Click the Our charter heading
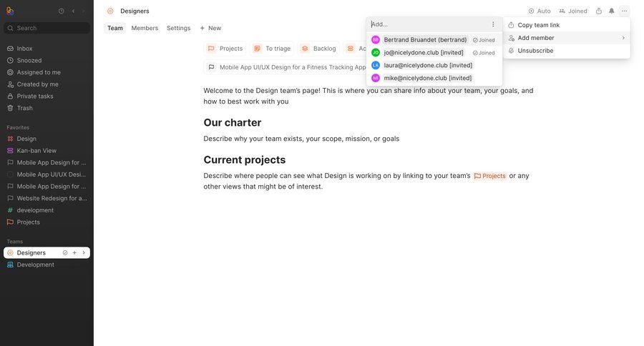Screen dimensions: 644x346 [x=233, y=123]
